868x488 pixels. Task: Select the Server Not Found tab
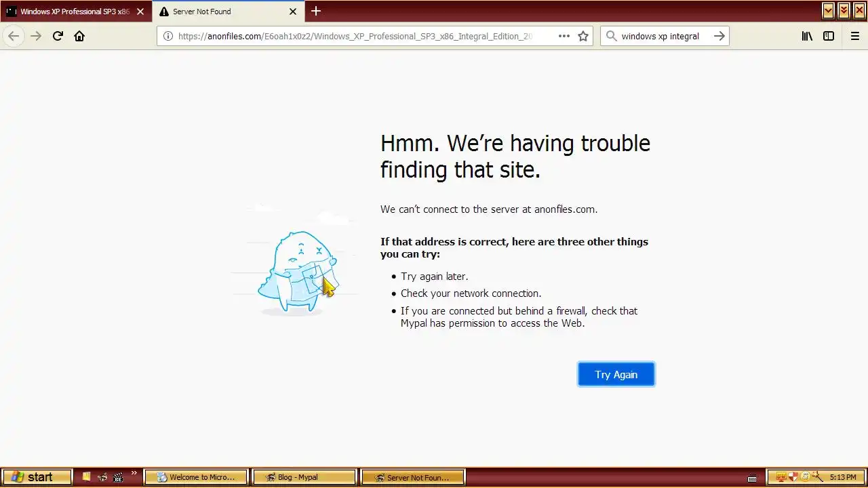(x=229, y=12)
